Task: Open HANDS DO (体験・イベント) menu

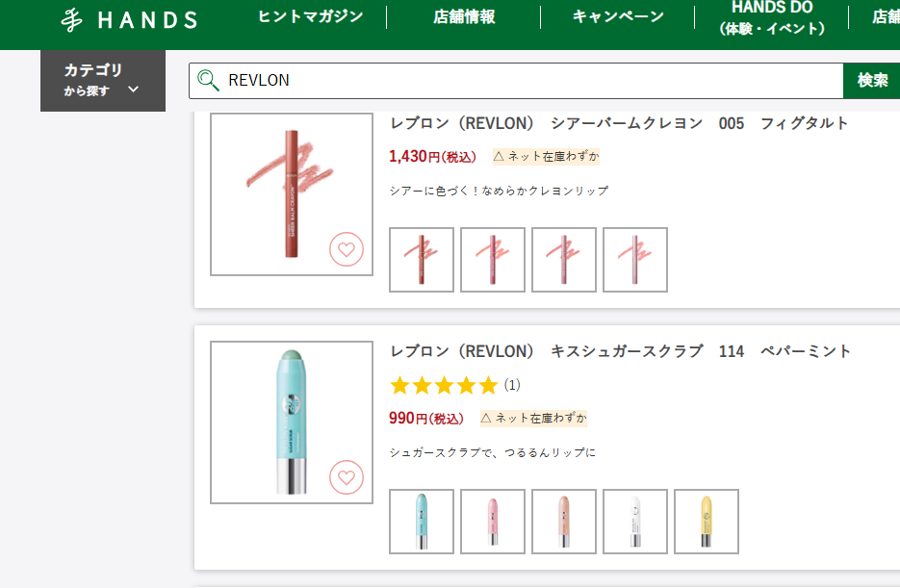Action: tap(772, 17)
